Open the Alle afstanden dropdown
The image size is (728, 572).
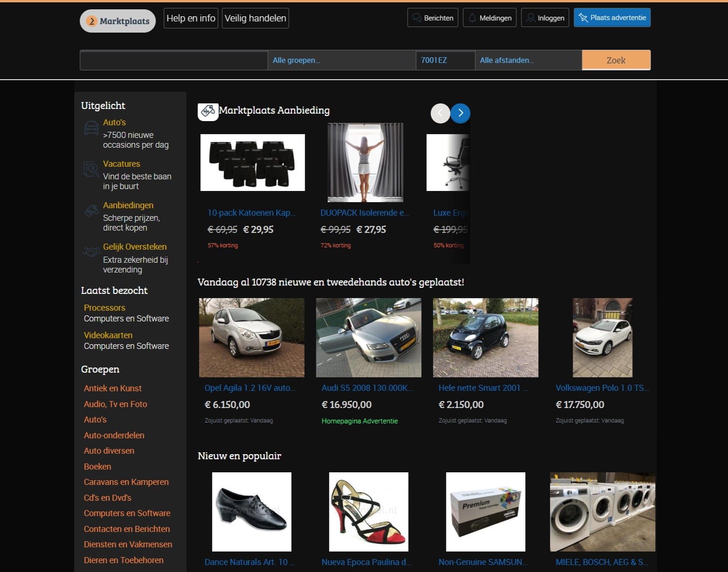click(x=527, y=60)
